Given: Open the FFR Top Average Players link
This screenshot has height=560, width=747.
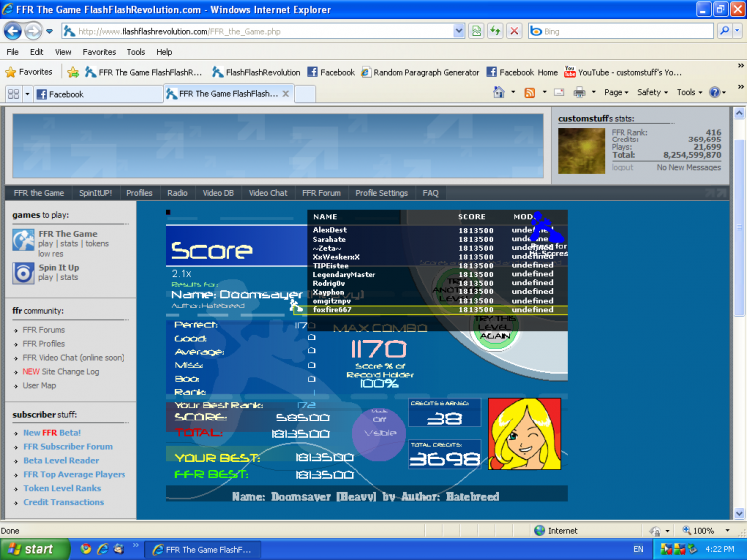Looking at the screenshot, I should pos(75,475).
